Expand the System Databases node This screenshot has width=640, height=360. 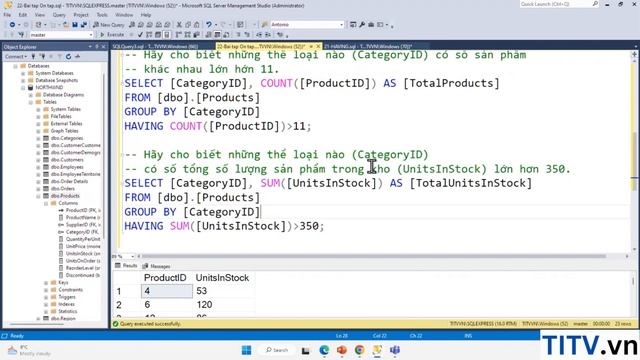click(x=23, y=73)
